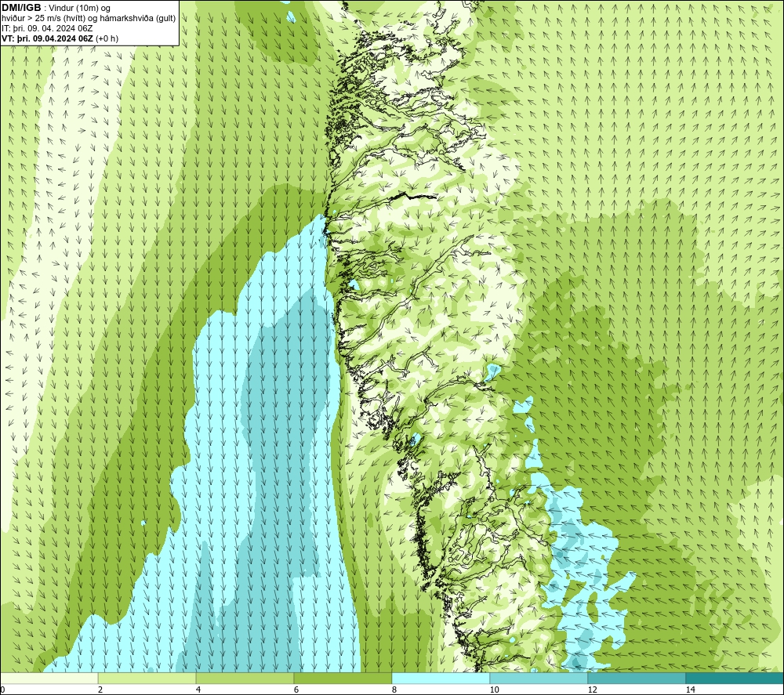
Task: Click the scale label '2'
Action: (100, 690)
